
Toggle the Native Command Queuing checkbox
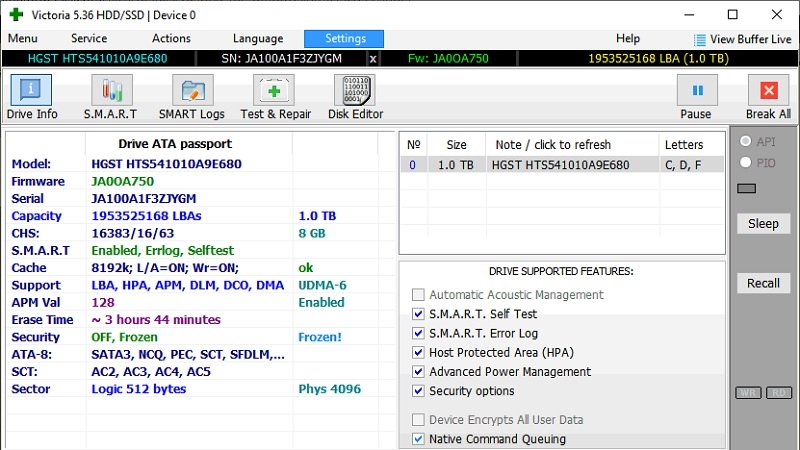coord(418,439)
